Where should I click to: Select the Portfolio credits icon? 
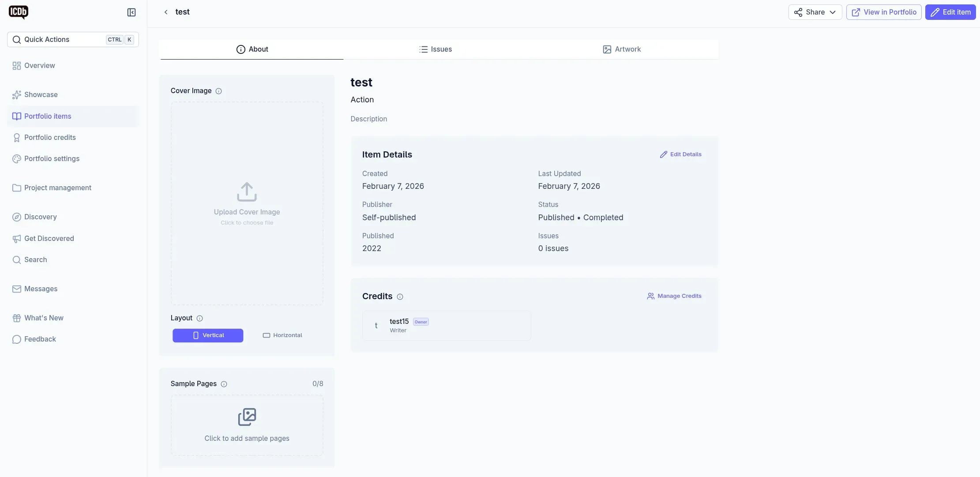[x=16, y=137]
